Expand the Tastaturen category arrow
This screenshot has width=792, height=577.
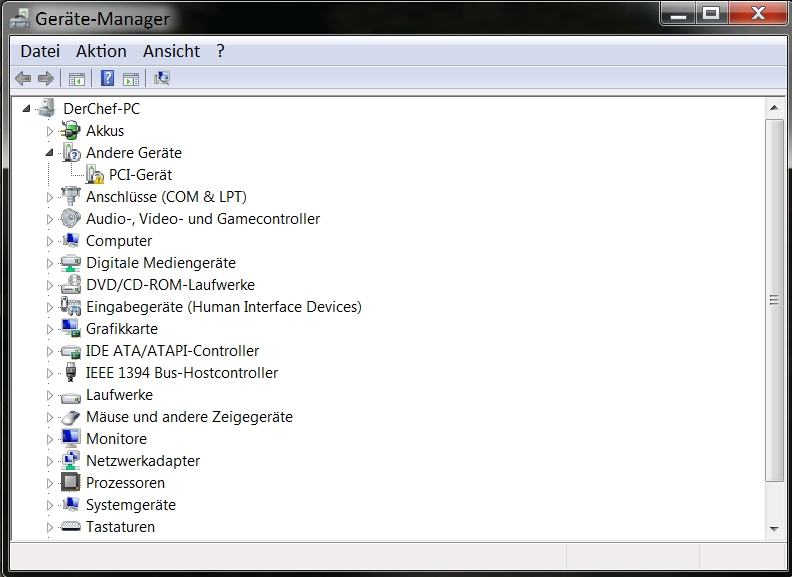49,527
